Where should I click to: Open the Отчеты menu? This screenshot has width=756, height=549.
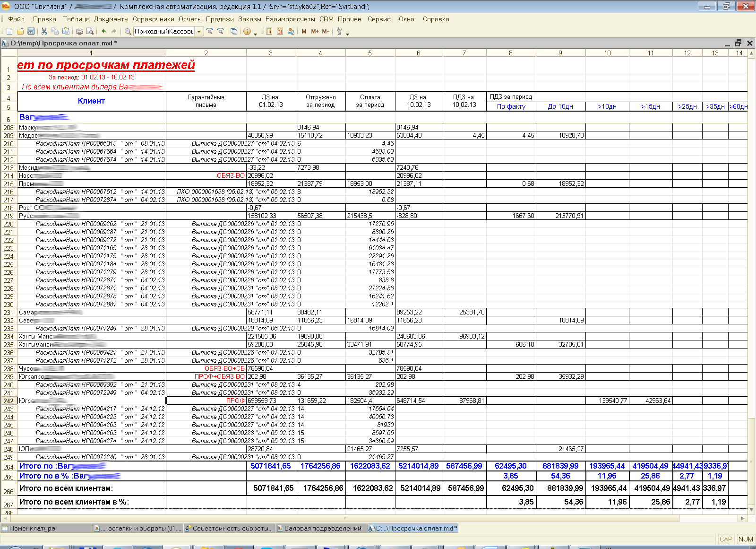(190, 19)
